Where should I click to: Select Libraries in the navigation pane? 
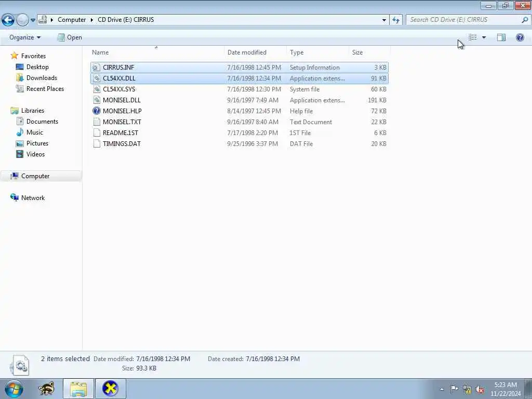[28, 111]
